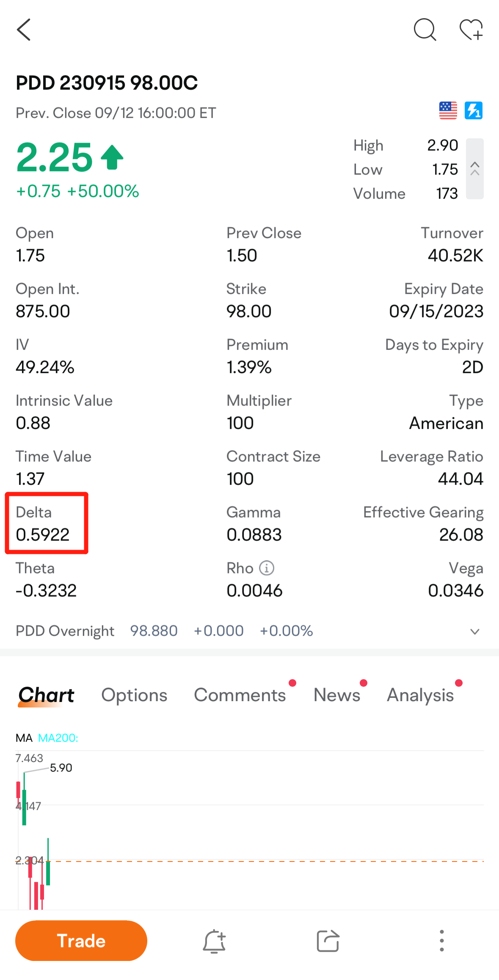Expand the PDD Overnight quote row
499x980 pixels.
[475, 632]
